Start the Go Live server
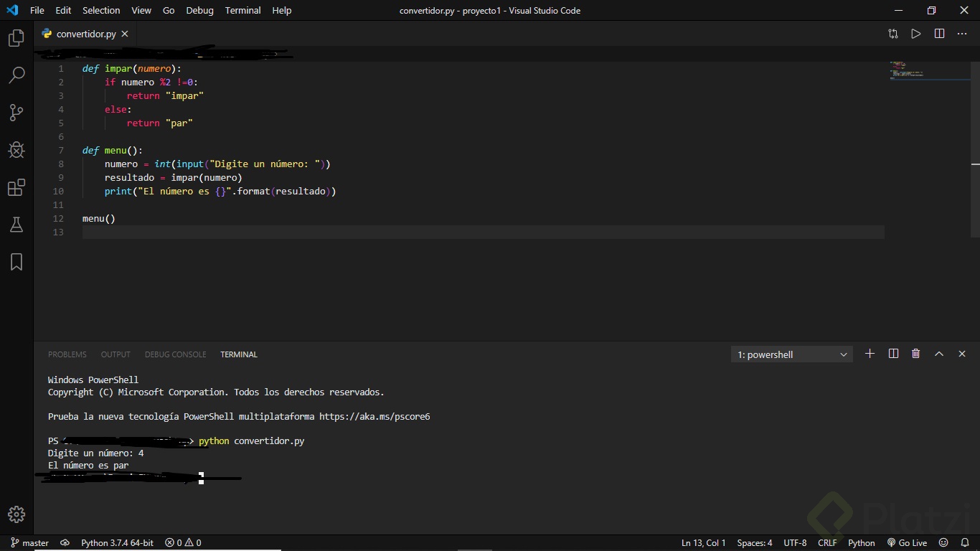The image size is (980, 551). coord(907,543)
